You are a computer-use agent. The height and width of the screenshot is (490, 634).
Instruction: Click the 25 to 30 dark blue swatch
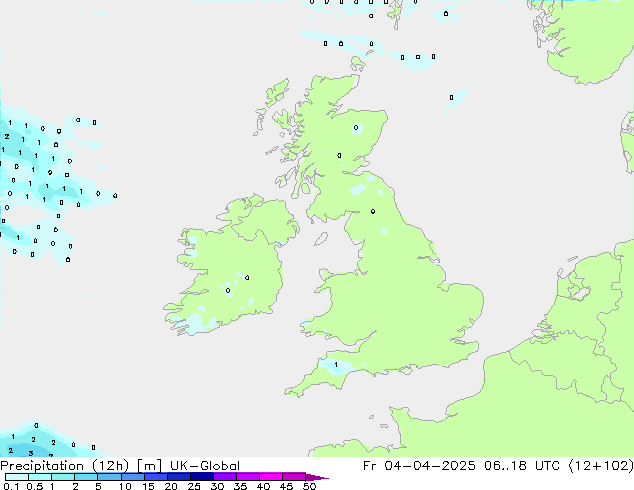click(201, 477)
